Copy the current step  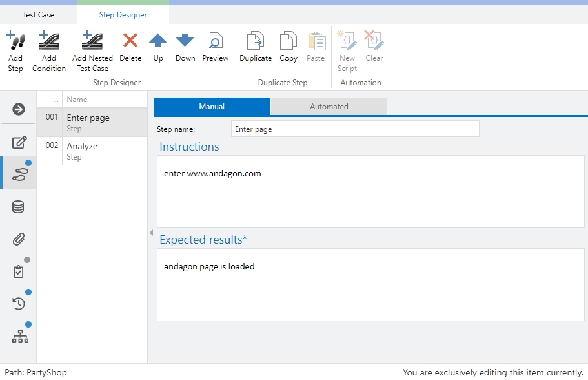pyautogui.click(x=289, y=41)
